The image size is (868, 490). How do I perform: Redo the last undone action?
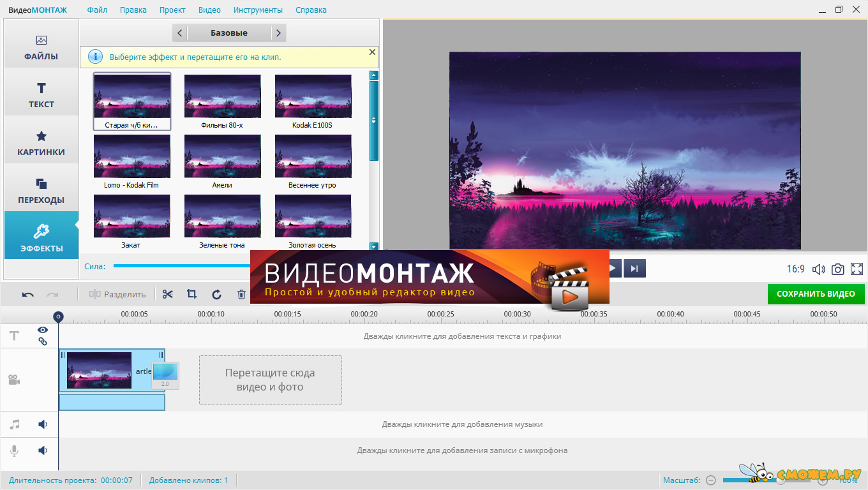coord(52,294)
